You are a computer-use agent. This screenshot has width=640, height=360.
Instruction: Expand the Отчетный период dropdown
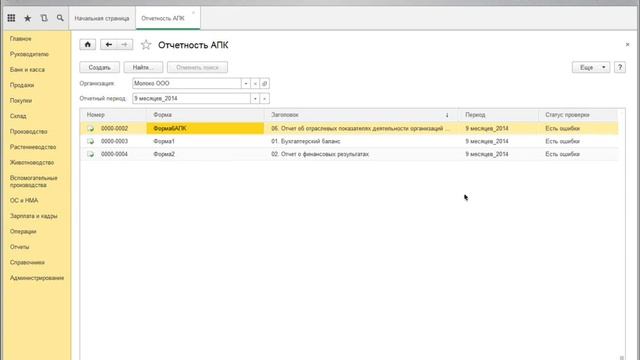[255, 98]
